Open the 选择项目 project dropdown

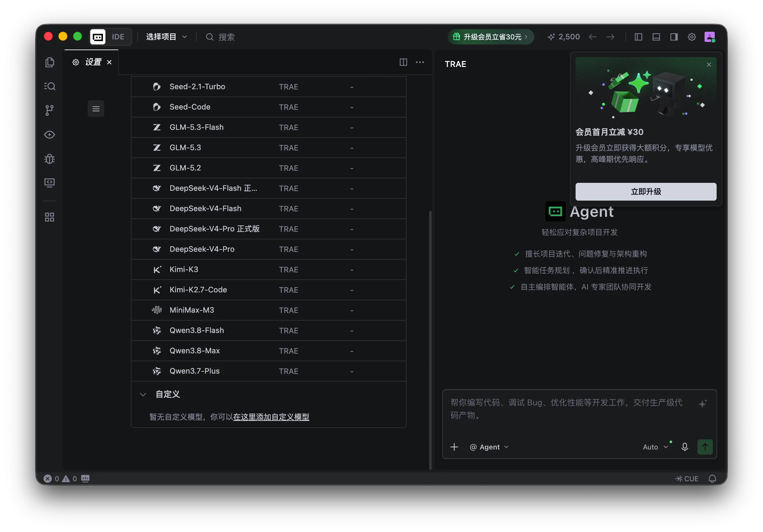coord(166,37)
